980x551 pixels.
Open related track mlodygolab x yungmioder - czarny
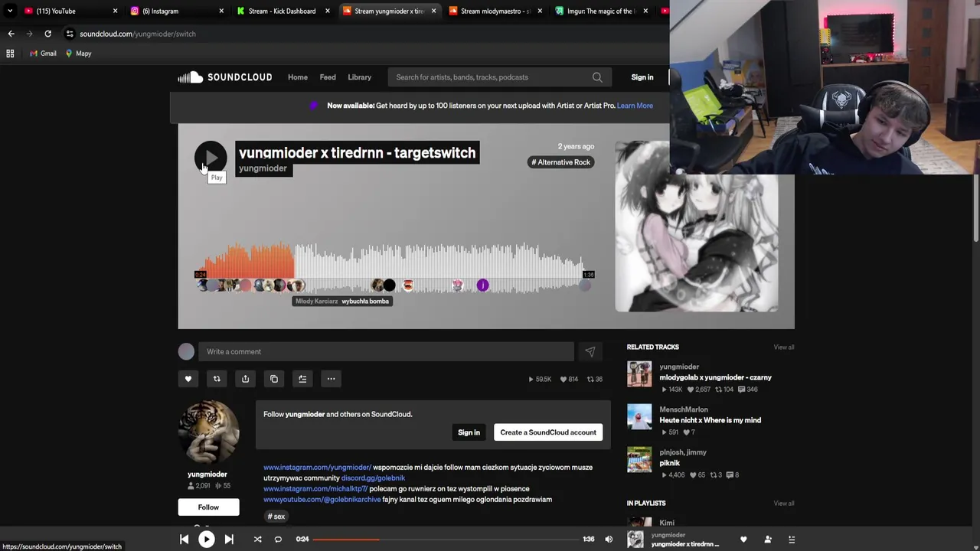click(715, 377)
